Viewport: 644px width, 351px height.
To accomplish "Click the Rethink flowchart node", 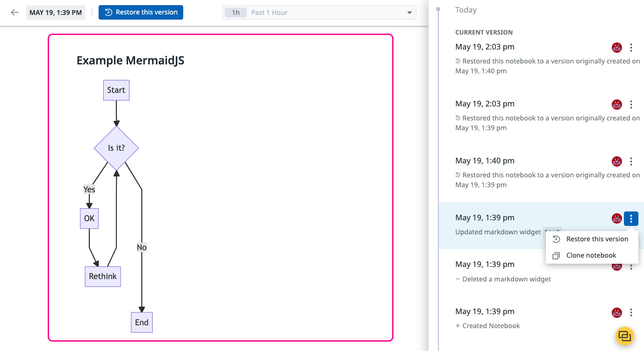I will pyautogui.click(x=103, y=276).
